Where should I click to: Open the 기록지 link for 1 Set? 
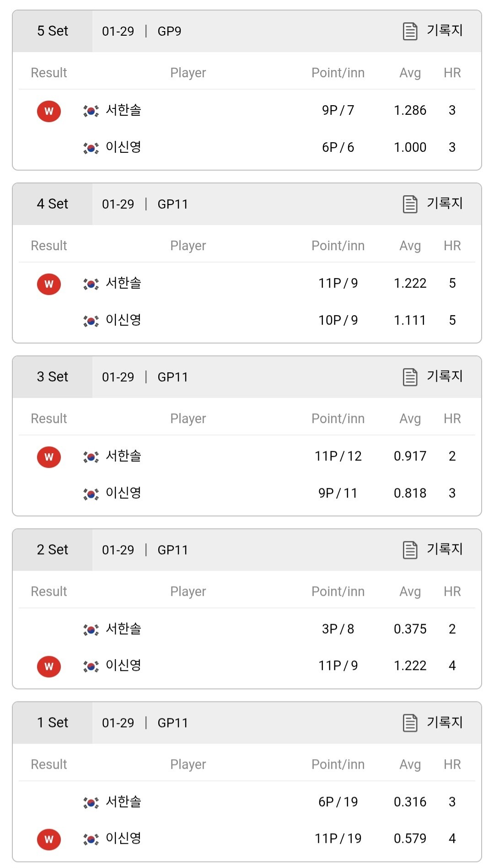(x=445, y=722)
